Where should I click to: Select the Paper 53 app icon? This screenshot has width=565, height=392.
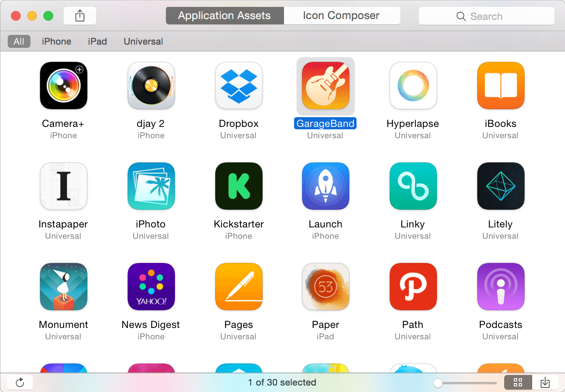click(x=326, y=287)
